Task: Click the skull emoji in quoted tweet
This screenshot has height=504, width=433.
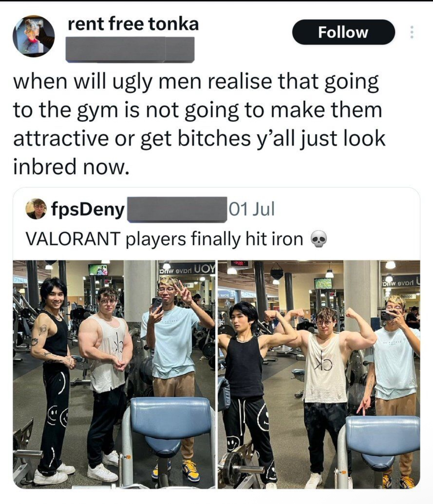Action: pyautogui.click(x=318, y=240)
